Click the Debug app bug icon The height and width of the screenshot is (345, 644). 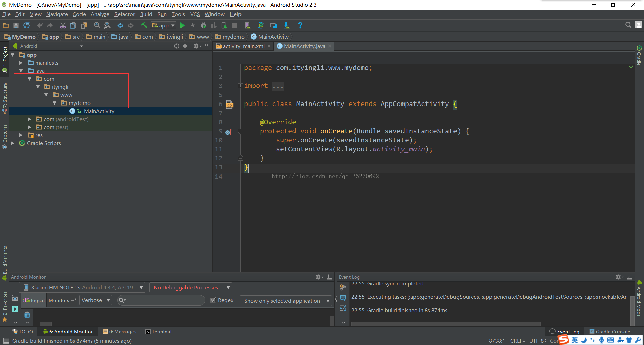tap(203, 25)
